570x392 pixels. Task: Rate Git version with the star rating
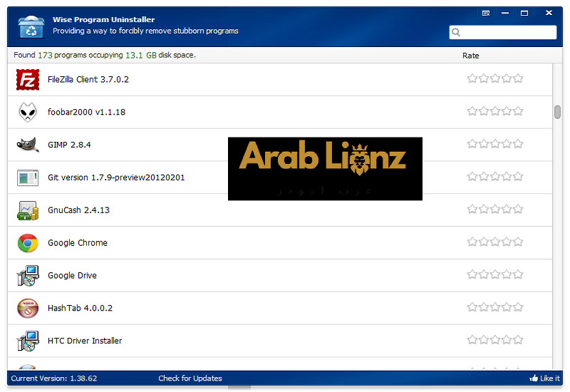pos(495,176)
